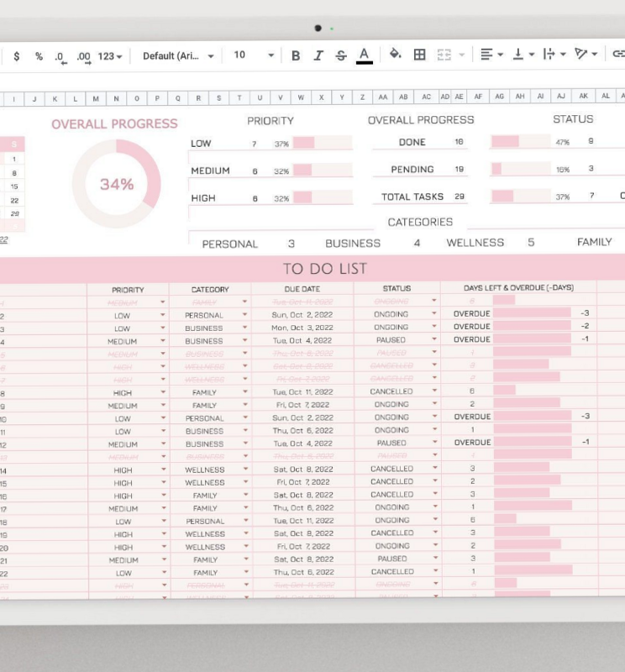Click the WELLNESS category label
Image resolution: width=625 pixels, height=672 pixels.
(475, 243)
